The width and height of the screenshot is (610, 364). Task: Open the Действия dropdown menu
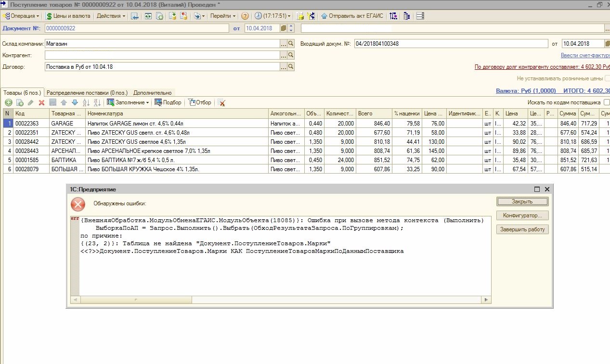tap(111, 16)
